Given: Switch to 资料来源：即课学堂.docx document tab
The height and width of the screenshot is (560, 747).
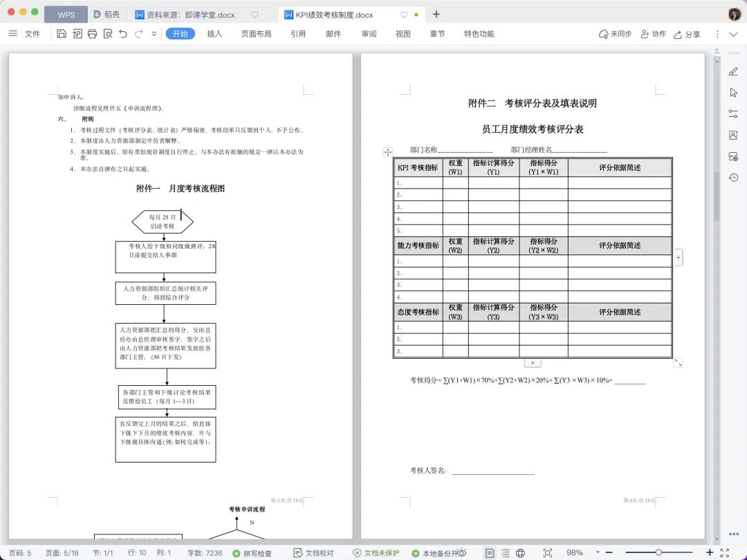Looking at the screenshot, I should tap(191, 15).
